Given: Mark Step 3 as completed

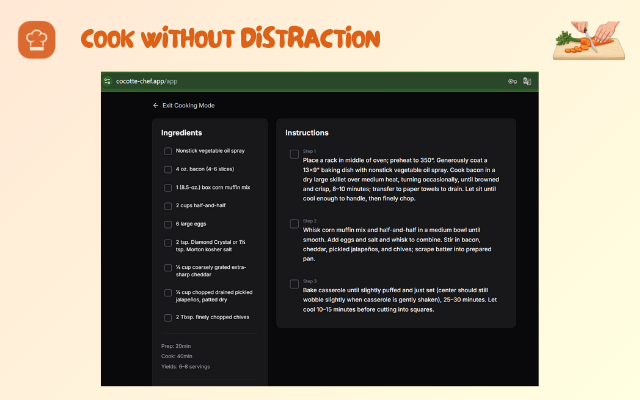Looking at the screenshot, I should point(294,284).
